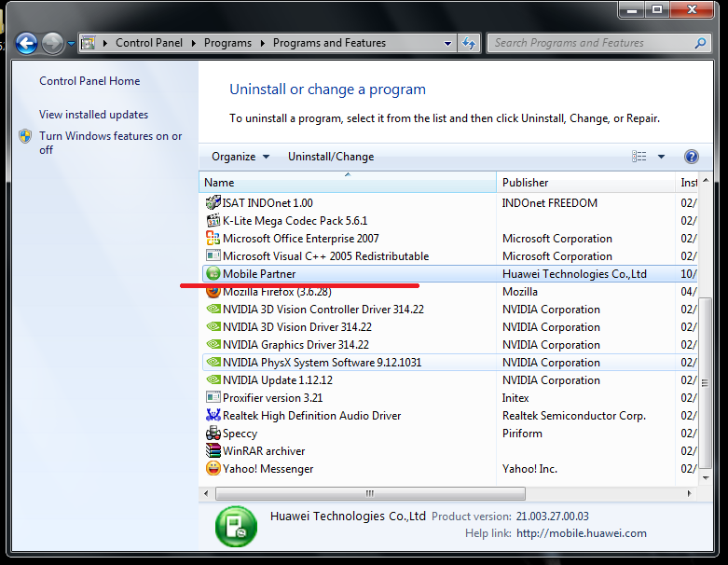Click NVIDIA 3D Vision Controller Driver icon
This screenshot has width=728, height=565.
click(x=213, y=309)
